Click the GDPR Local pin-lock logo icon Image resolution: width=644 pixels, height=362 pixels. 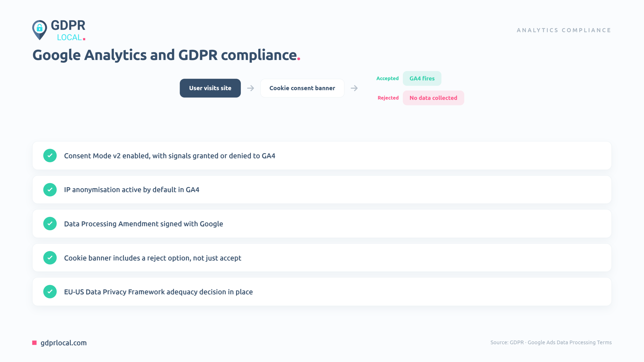[40, 30]
